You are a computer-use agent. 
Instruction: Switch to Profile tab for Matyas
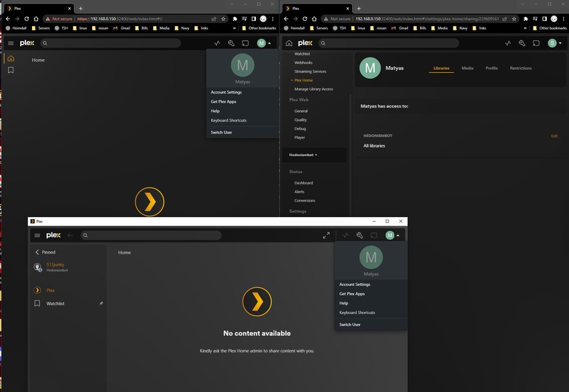coord(492,68)
